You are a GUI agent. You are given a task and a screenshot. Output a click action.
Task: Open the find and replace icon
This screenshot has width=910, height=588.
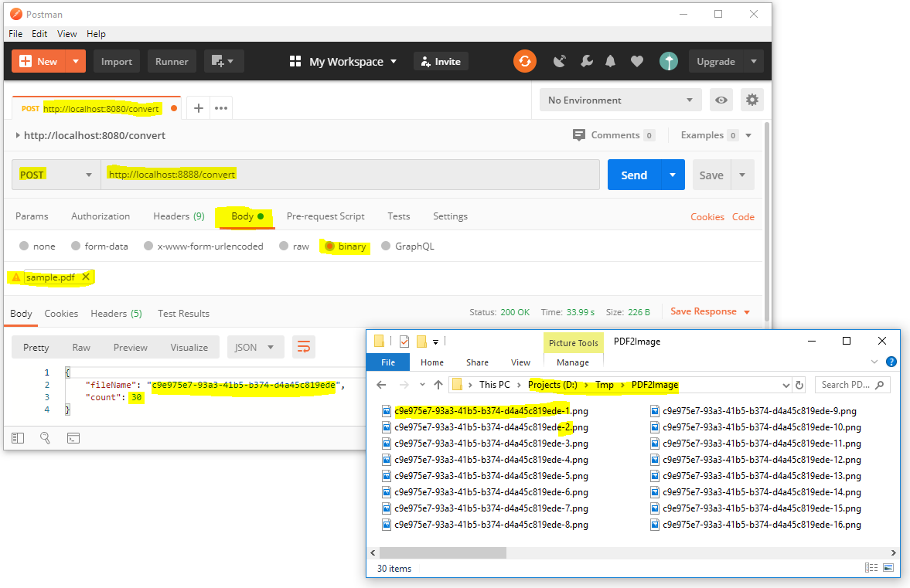tap(46, 438)
